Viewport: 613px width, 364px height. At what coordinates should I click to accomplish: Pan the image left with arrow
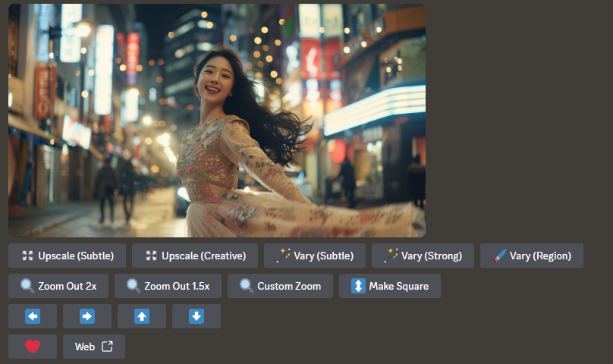coord(33,316)
